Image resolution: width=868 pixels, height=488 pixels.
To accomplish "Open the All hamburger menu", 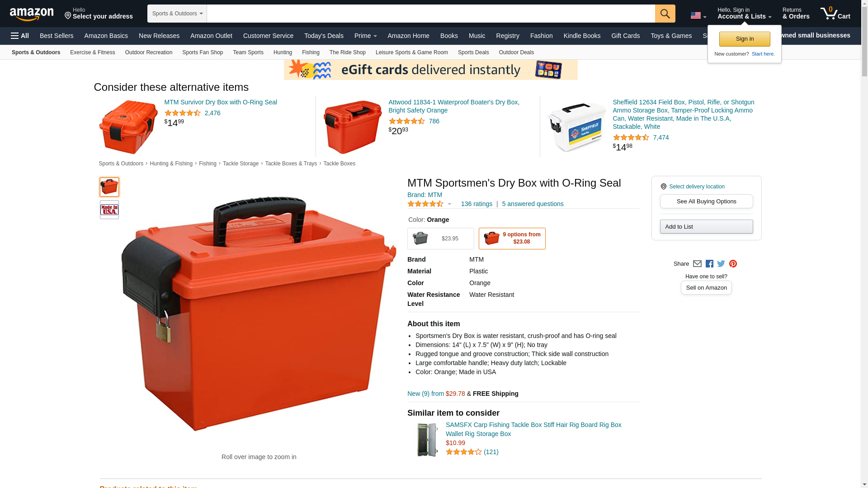I will (20, 36).
